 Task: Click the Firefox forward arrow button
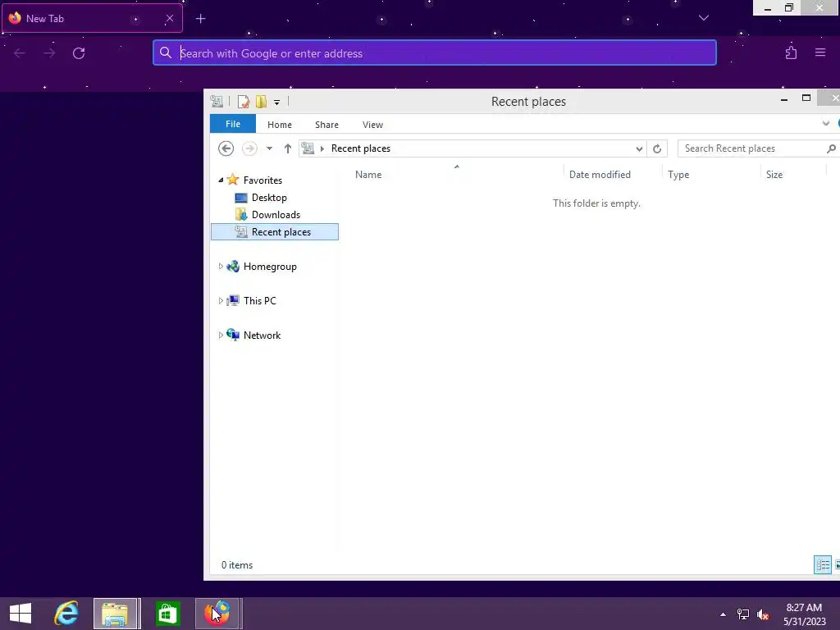pyautogui.click(x=49, y=53)
